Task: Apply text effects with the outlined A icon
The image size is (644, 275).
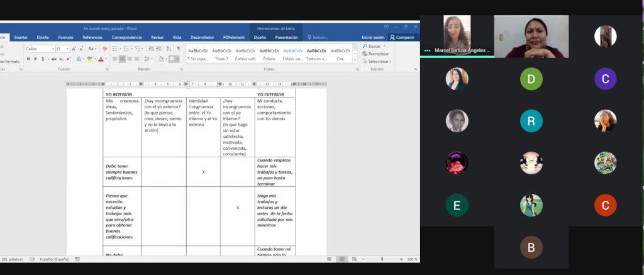Action: 79,59
